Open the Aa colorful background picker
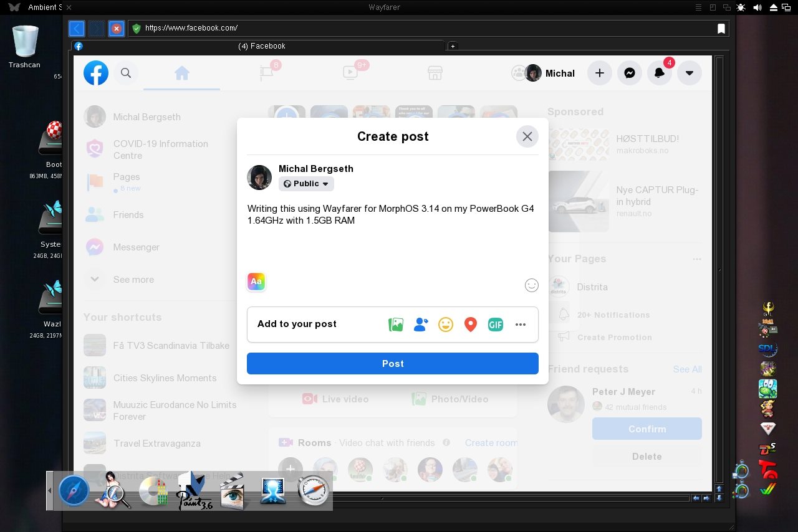Viewport: 798px width, 532px height. point(256,282)
